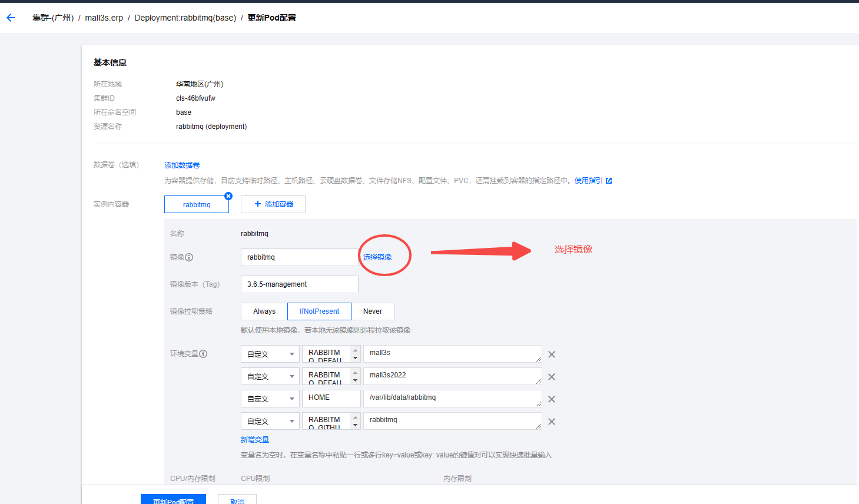Click the info icon next to 镜像 label
The image size is (859, 504).
[189, 257]
